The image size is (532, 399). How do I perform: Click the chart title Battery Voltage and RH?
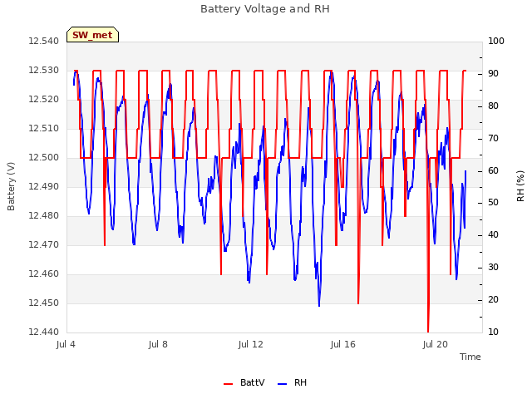click(265, 8)
